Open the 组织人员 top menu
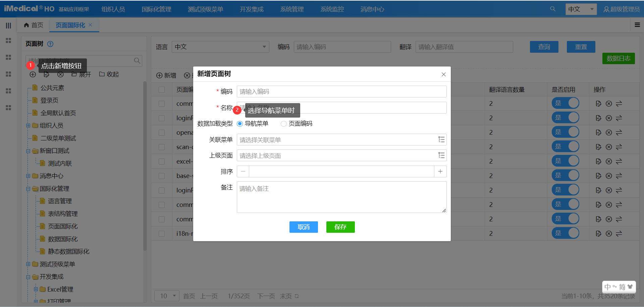 tap(113, 9)
